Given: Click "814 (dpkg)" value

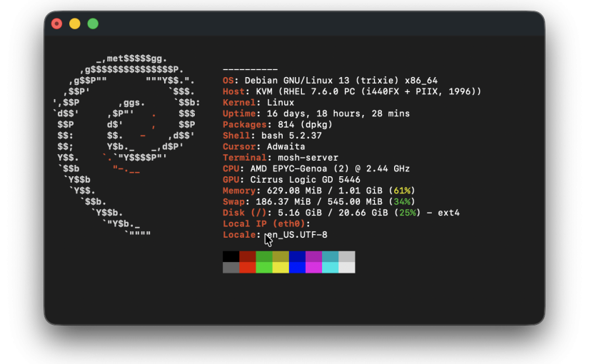Looking at the screenshot, I should coord(305,125).
